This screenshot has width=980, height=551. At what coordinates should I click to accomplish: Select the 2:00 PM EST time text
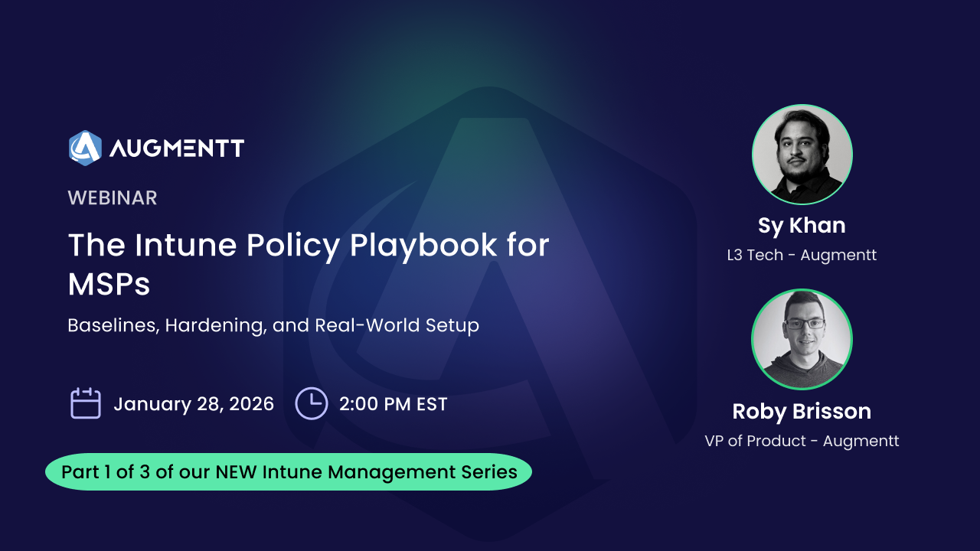[x=393, y=404]
